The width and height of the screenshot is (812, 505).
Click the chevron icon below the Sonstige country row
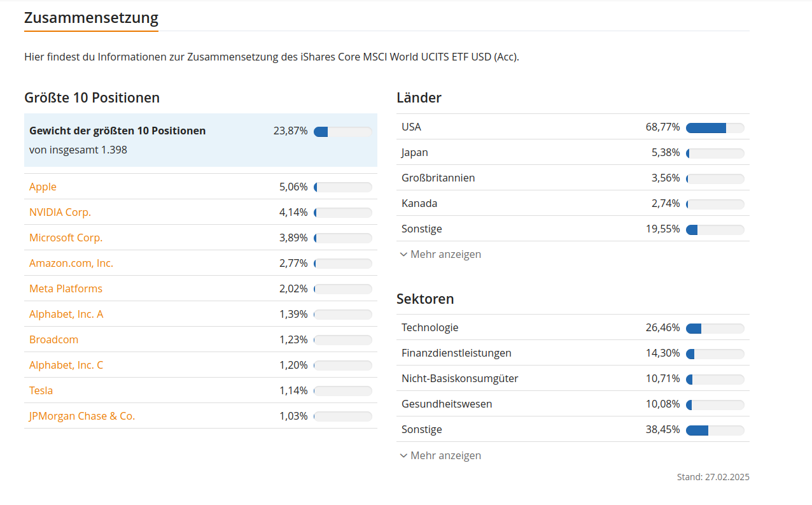coord(403,254)
